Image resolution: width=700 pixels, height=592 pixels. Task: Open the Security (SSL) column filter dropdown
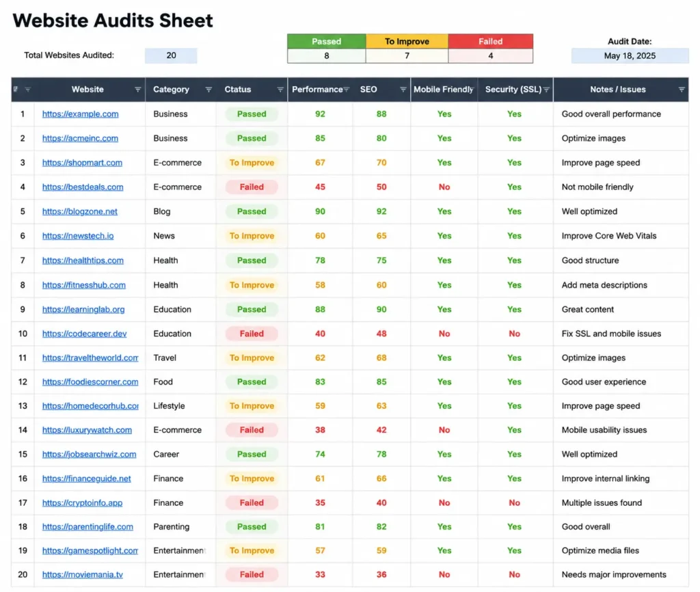[546, 90]
